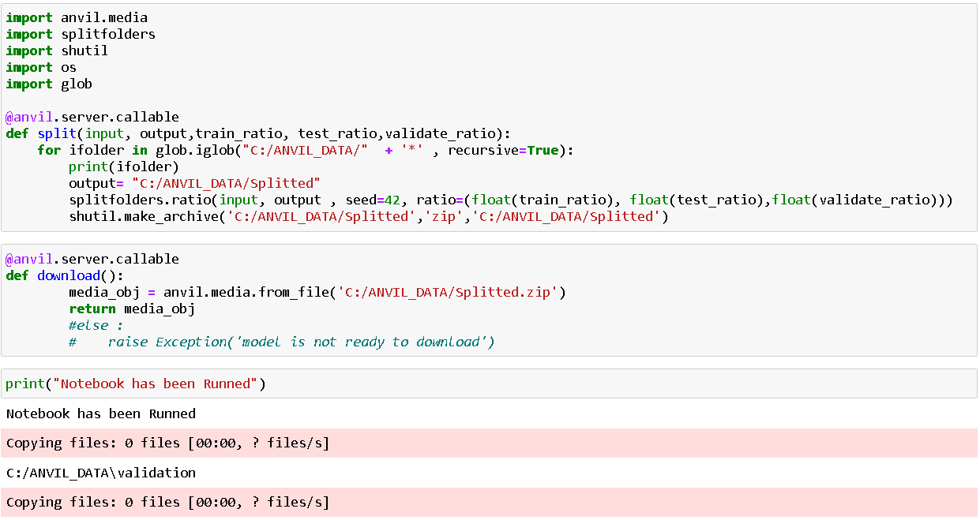Viewport: 980px width, 520px height.
Task: Click the 'Notebook has been Runned' output text
Action: click(x=101, y=413)
